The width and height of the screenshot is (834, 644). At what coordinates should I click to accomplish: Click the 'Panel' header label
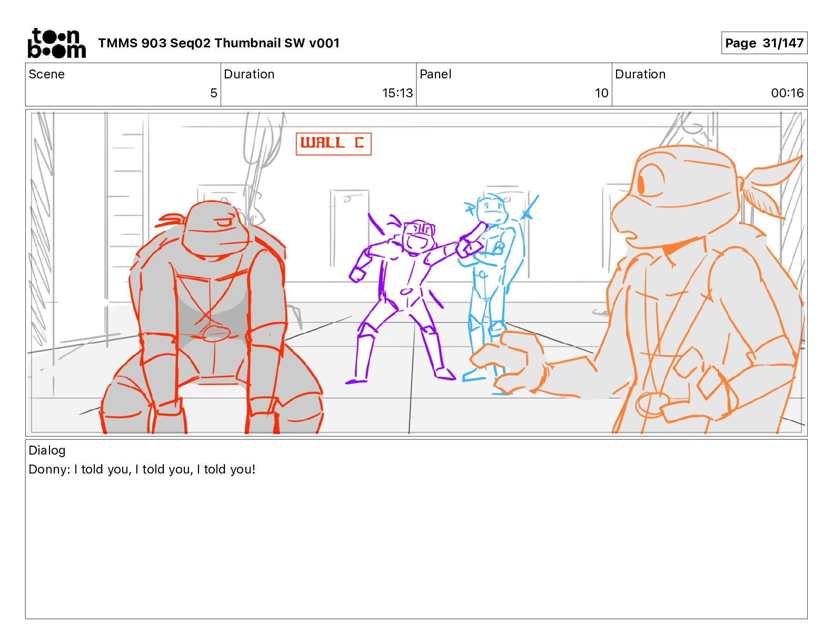click(435, 74)
